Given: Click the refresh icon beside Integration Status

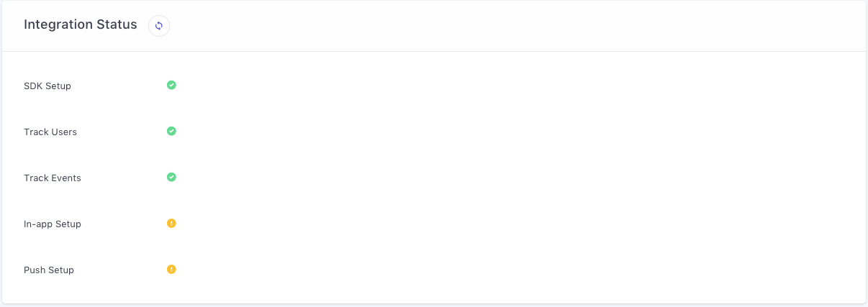Looking at the screenshot, I should coord(159,26).
